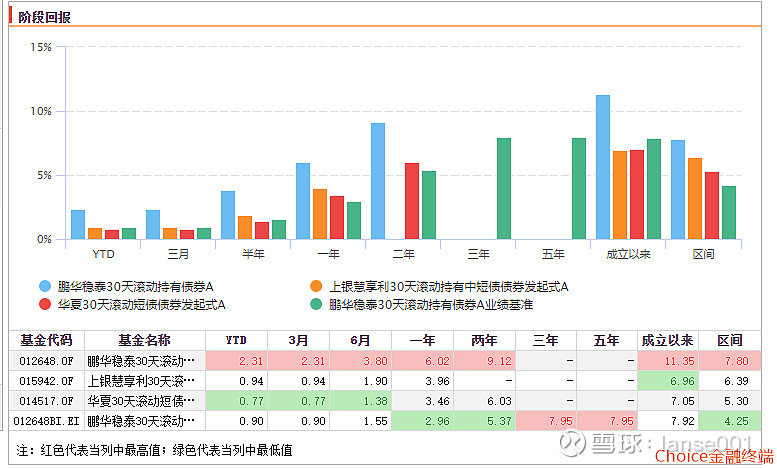
Task: Click 区间 value 6.39
Action: point(737,381)
